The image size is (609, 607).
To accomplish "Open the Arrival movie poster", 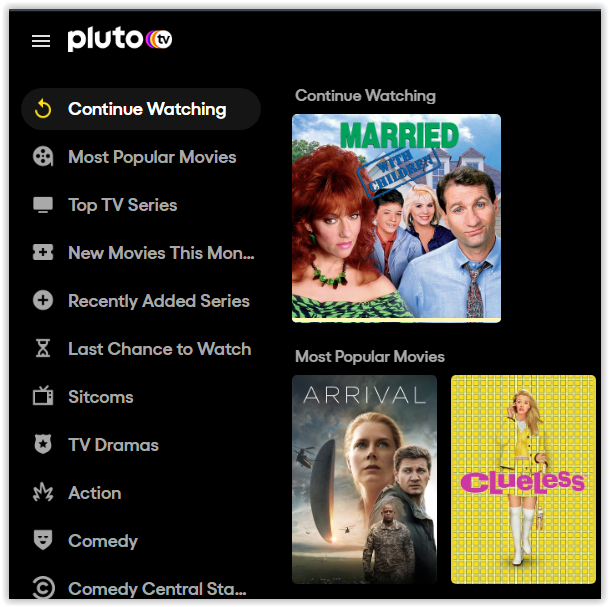I will click(x=364, y=479).
